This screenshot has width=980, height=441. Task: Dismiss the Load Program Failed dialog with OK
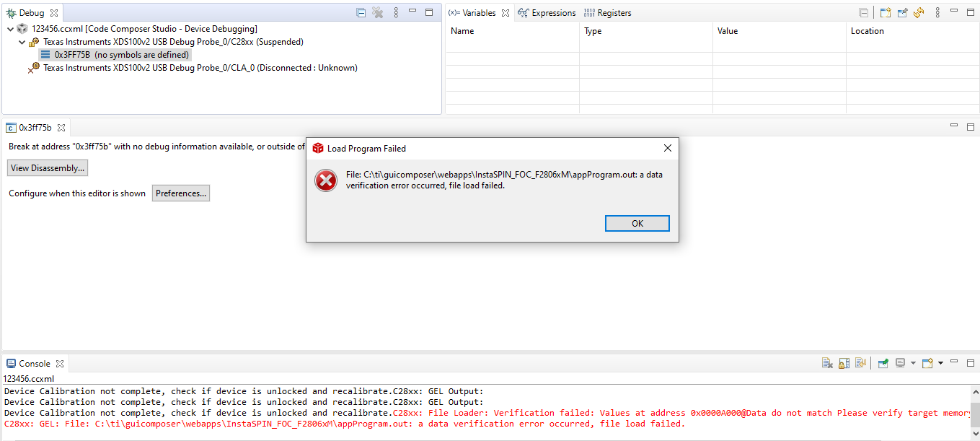coord(637,223)
